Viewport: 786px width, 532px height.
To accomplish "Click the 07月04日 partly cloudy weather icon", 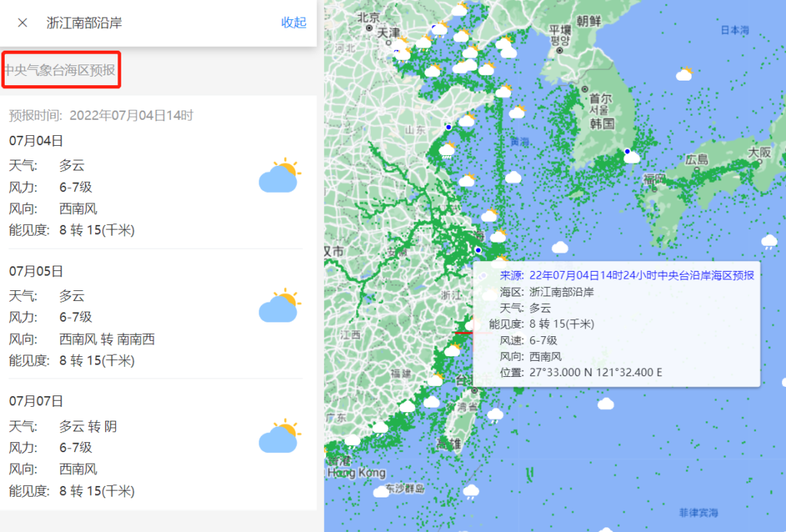I will tap(279, 177).
